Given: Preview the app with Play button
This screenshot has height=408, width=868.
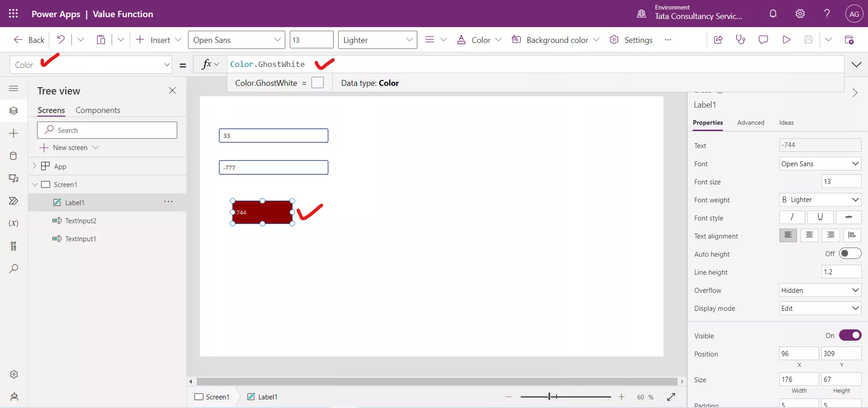Looking at the screenshot, I should click(x=787, y=39).
